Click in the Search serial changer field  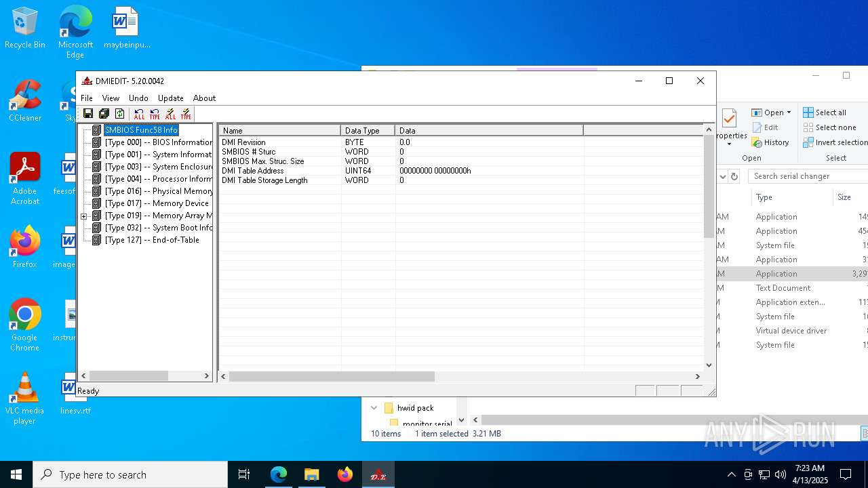808,176
